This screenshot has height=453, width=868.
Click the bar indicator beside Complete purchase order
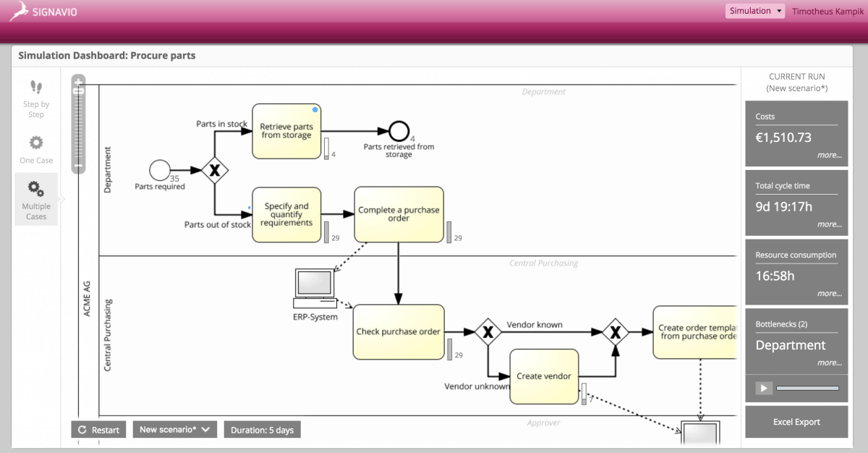point(448,232)
